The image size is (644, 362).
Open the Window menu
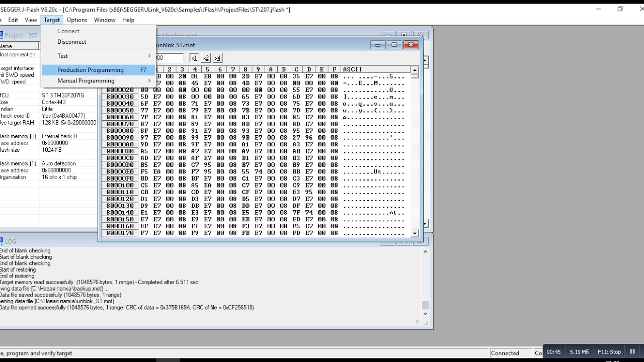click(x=105, y=20)
